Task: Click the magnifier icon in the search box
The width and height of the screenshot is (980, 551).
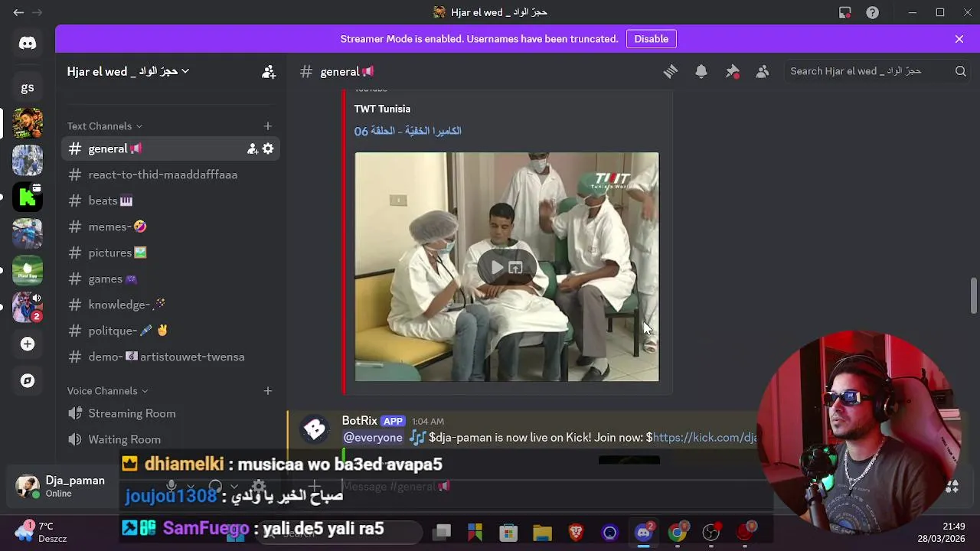Action: tap(960, 71)
